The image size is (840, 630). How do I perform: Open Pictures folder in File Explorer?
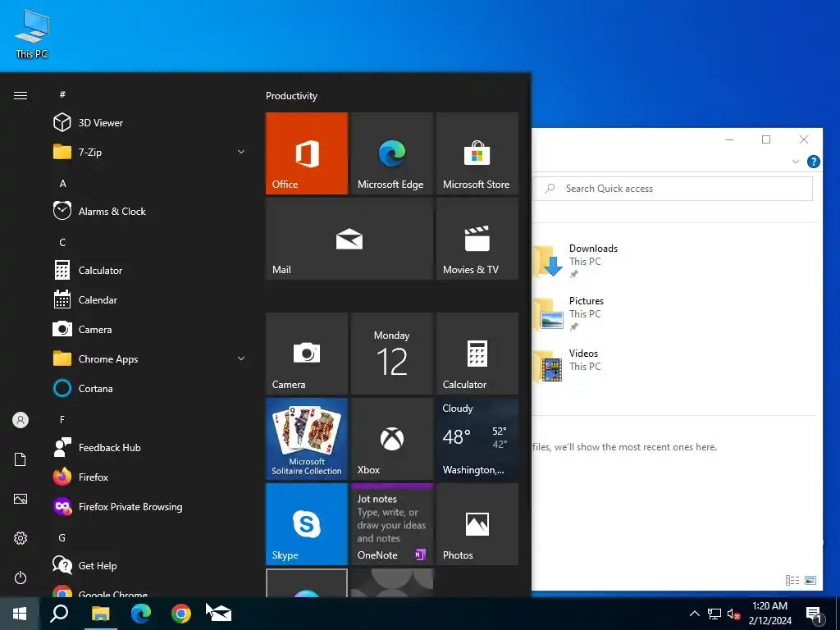[571, 313]
